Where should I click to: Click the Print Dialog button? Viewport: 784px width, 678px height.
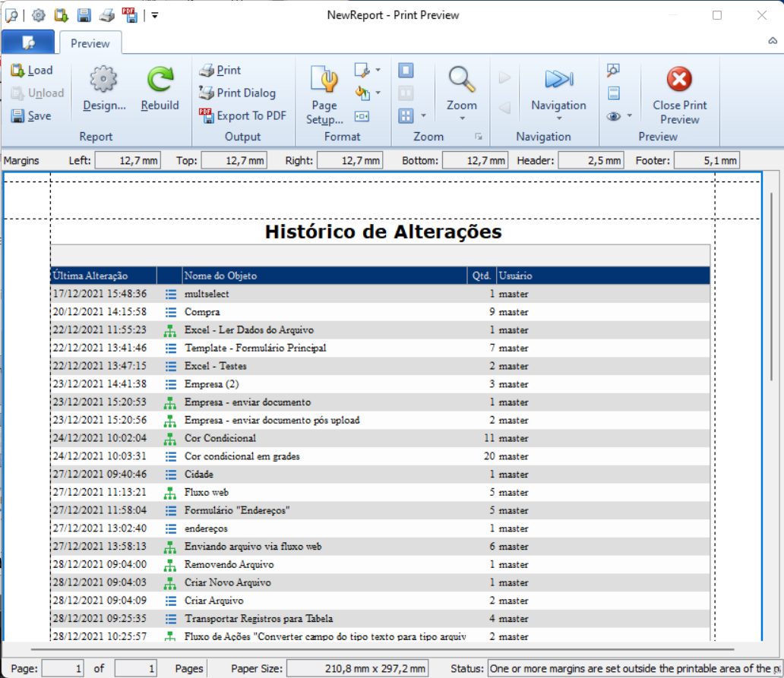(x=237, y=93)
